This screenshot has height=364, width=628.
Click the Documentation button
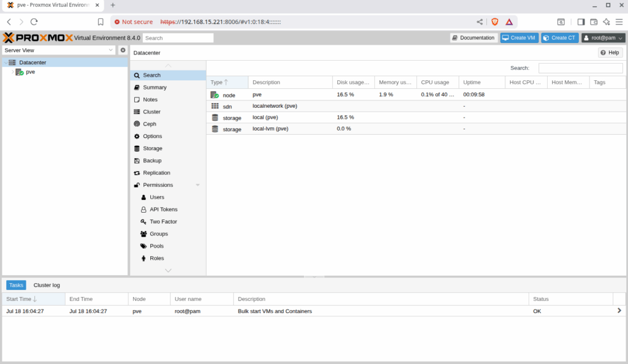tap(473, 37)
